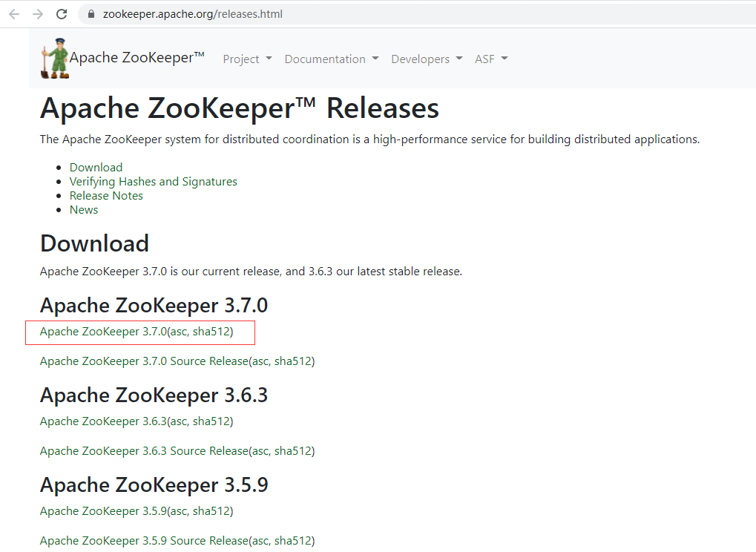Open Verifying Hashes and Signatures link

coord(154,181)
